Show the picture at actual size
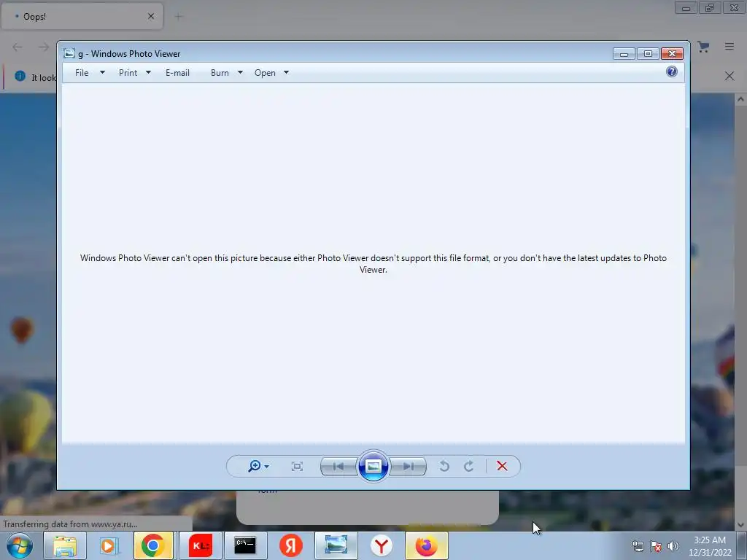Screen dimensions: 747x560 pyautogui.click(x=297, y=466)
